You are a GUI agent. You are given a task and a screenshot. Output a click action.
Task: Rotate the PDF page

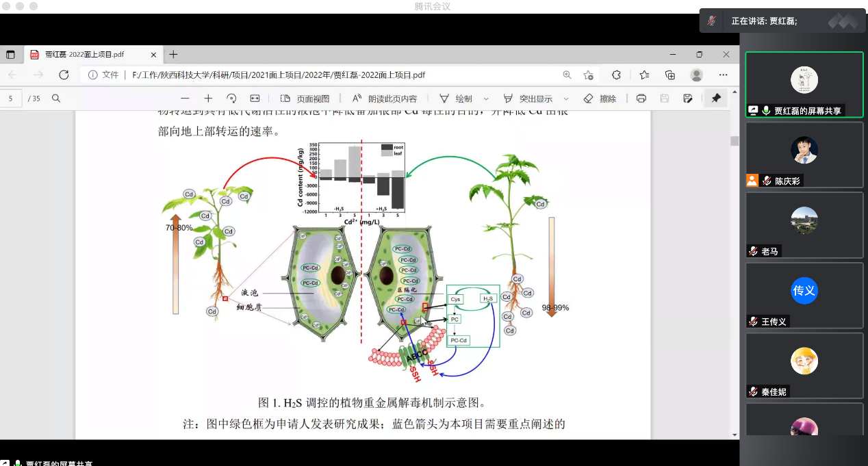click(x=231, y=99)
